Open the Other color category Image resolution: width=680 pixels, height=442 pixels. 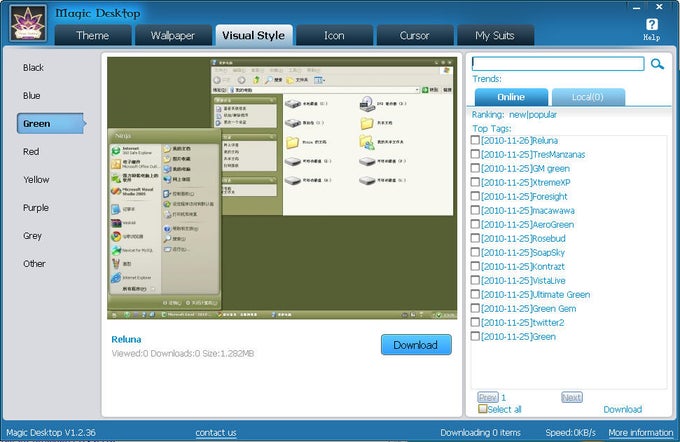pyautogui.click(x=34, y=264)
